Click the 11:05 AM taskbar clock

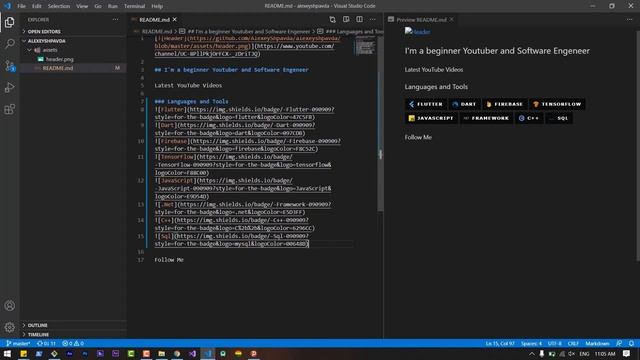pyautogui.click(x=604, y=353)
